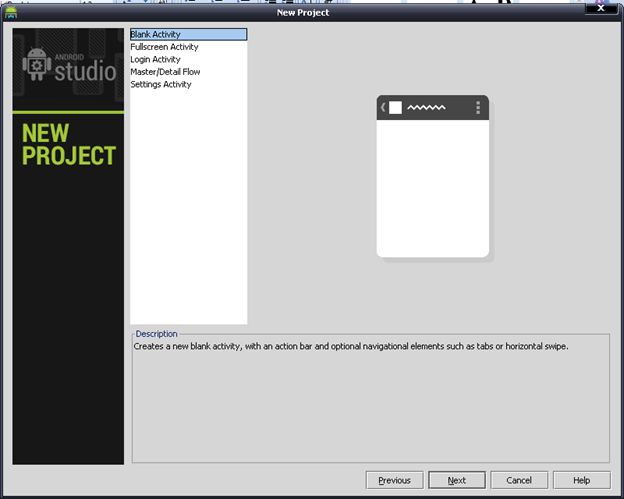Select Blank Activity template
This screenshot has height=499, width=624.
[x=188, y=34]
